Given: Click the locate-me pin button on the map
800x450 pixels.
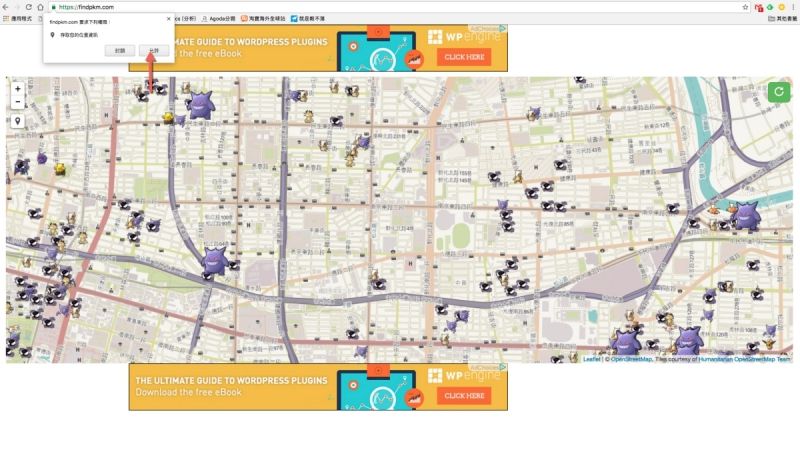Looking at the screenshot, I should pos(17,121).
